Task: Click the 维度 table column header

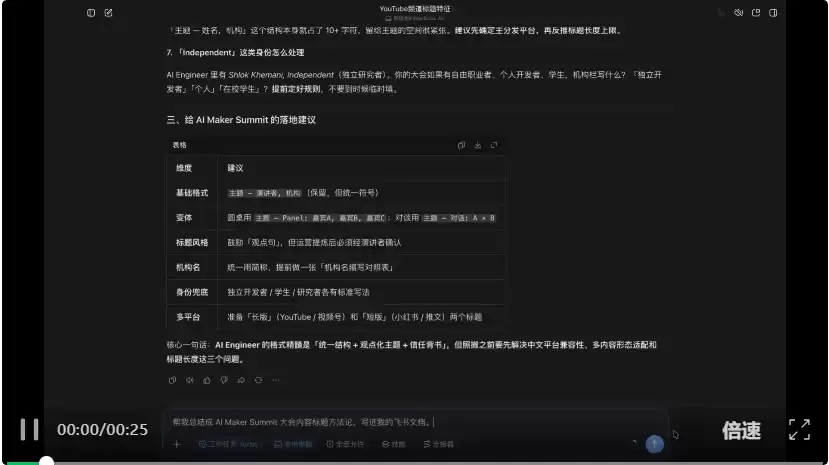Action: [184, 168]
